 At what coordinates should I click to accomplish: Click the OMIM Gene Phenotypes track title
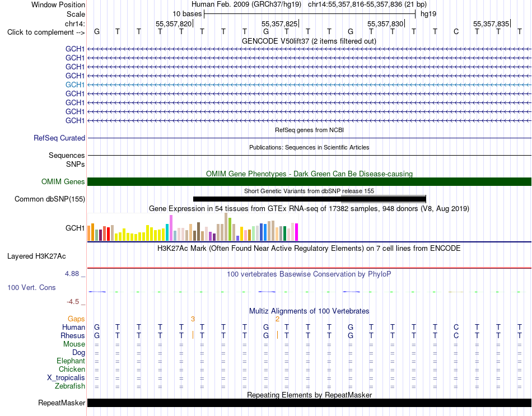309,174
